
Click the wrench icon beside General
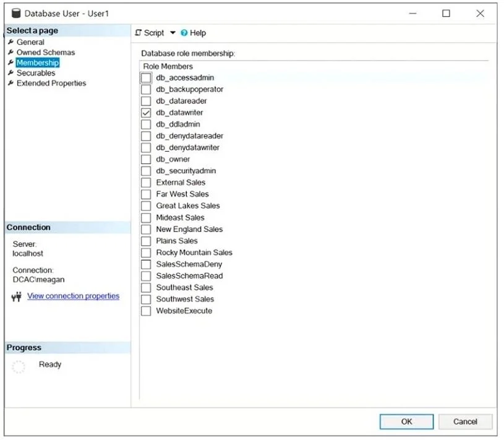click(11, 42)
